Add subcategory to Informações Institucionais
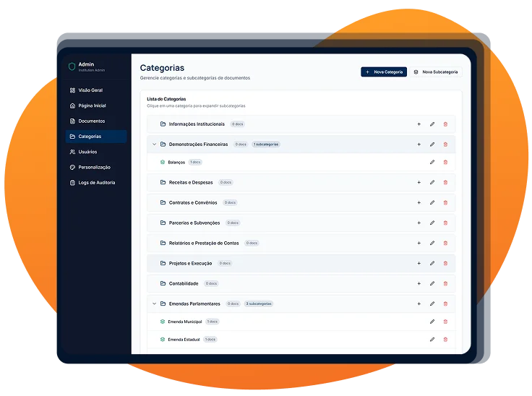This screenshot has width=532, height=396. tap(419, 124)
